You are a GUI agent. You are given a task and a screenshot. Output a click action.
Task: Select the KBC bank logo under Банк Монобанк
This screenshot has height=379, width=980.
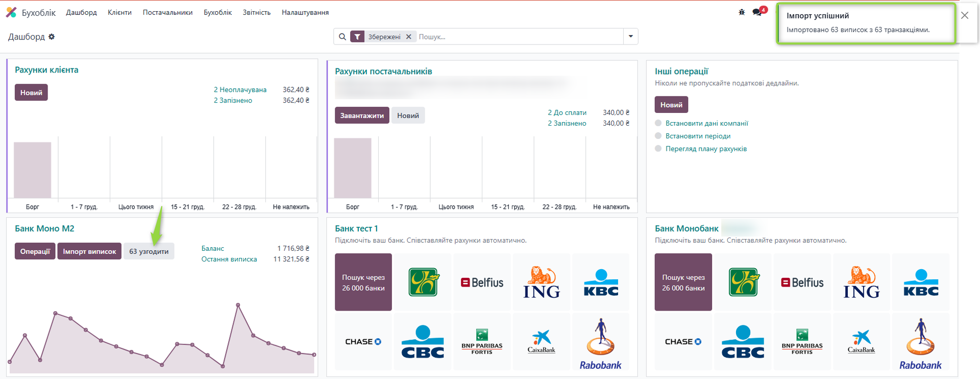[921, 282]
